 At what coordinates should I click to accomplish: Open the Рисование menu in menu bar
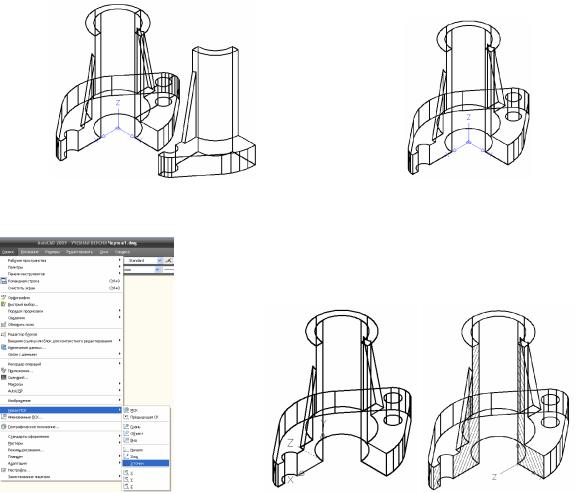[29, 252]
